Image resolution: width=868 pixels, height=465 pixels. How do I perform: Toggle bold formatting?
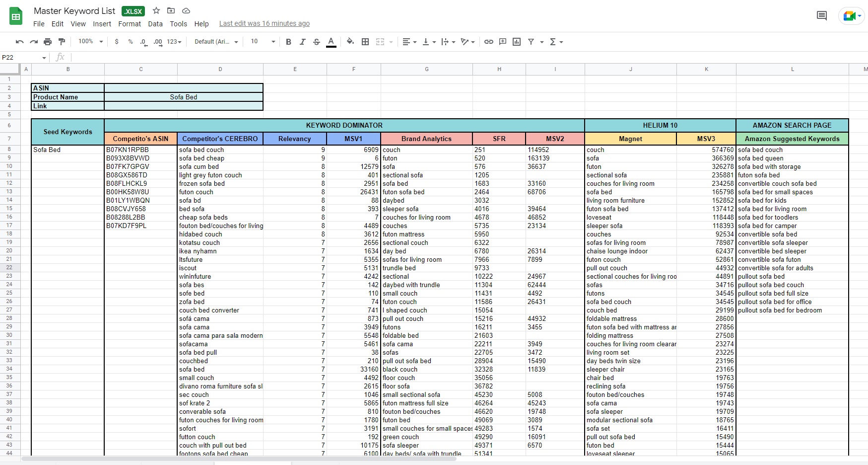pos(288,42)
